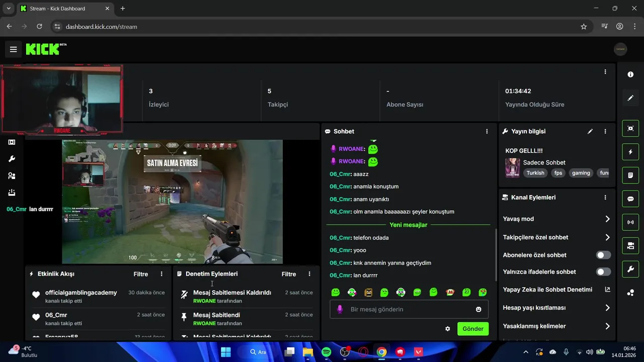Click the stream preview video
This screenshot has width=644, height=362.
172,202
